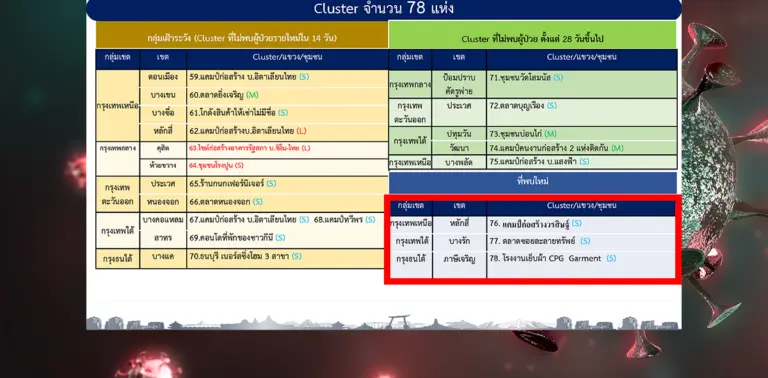768x378 pixels.
Task: Click district cell 'บางรัก'
Action: click(459, 241)
